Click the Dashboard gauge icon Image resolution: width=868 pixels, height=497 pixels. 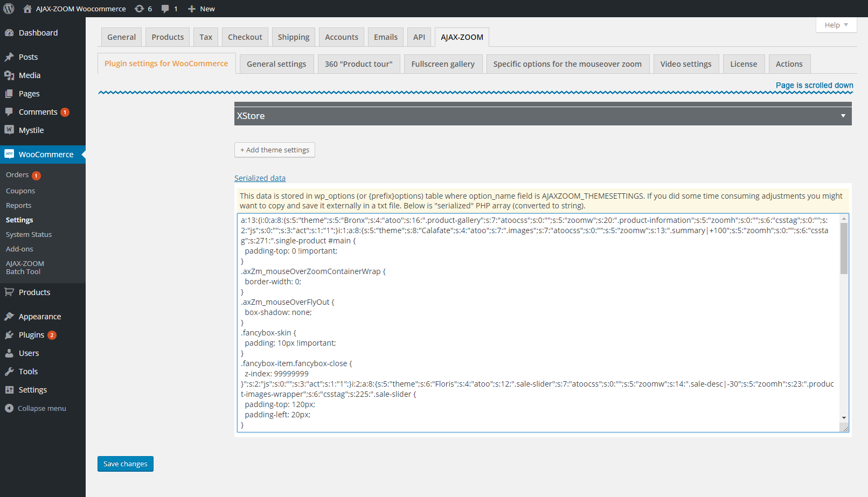pos(9,33)
